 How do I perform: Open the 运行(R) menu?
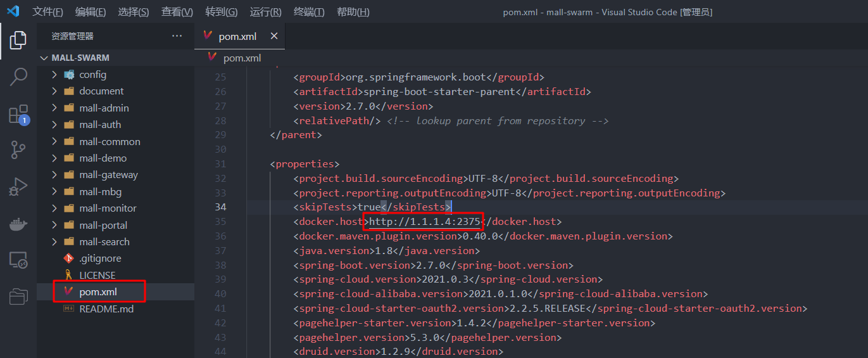[265, 12]
